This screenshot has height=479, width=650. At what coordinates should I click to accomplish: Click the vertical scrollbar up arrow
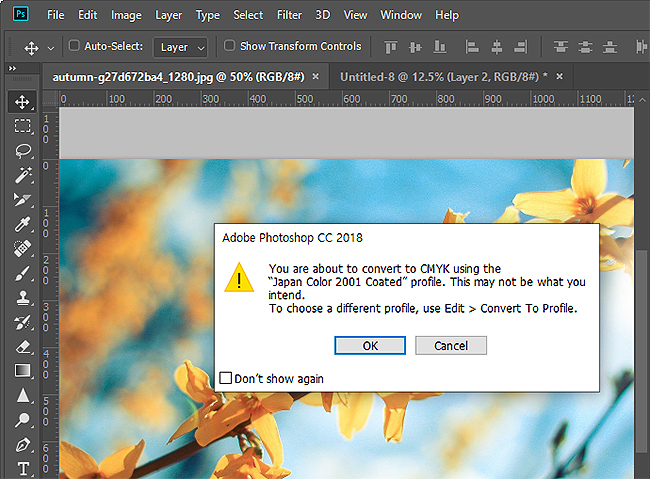click(x=642, y=100)
